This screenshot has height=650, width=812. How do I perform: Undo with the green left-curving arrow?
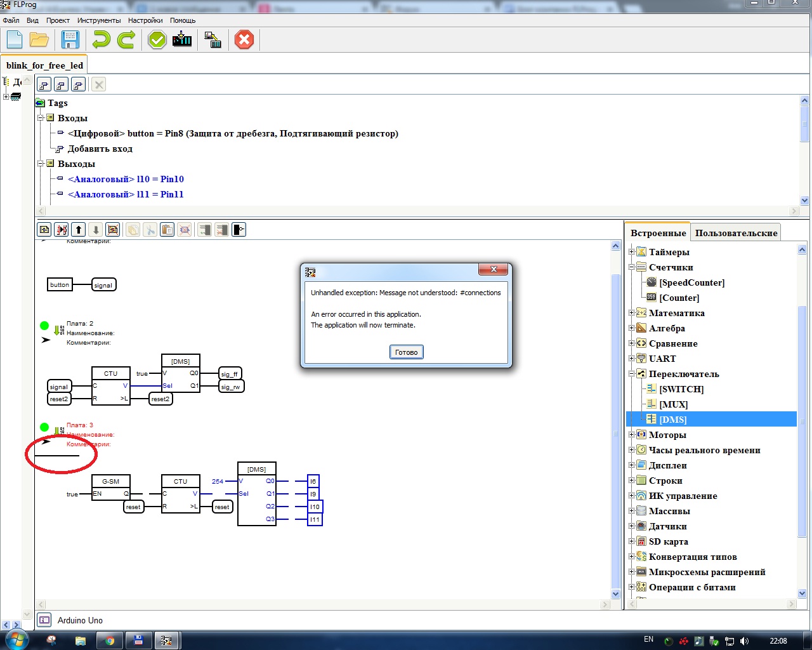tap(101, 40)
